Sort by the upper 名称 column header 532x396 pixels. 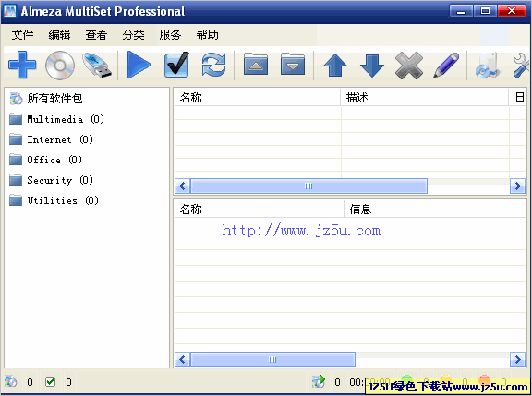(258, 98)
